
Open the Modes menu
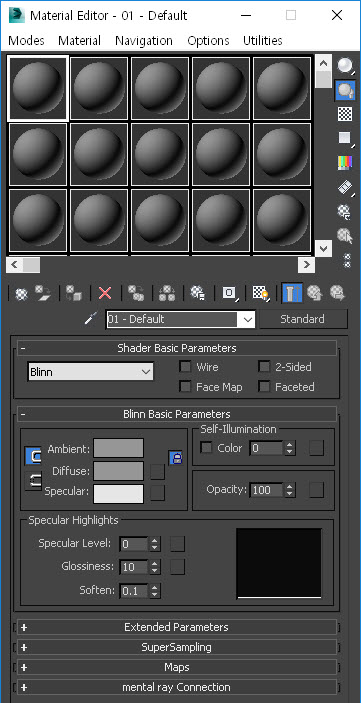[26, 41]
